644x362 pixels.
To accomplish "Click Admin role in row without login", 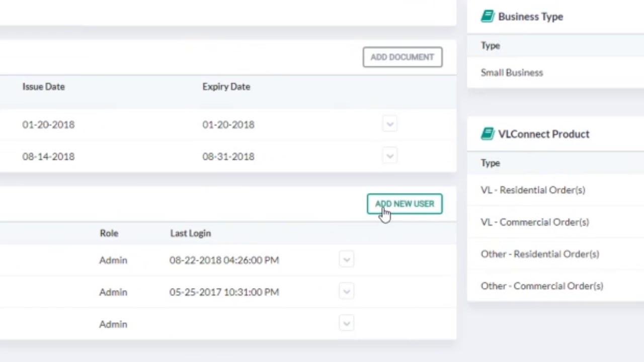I will coord(113,324).
